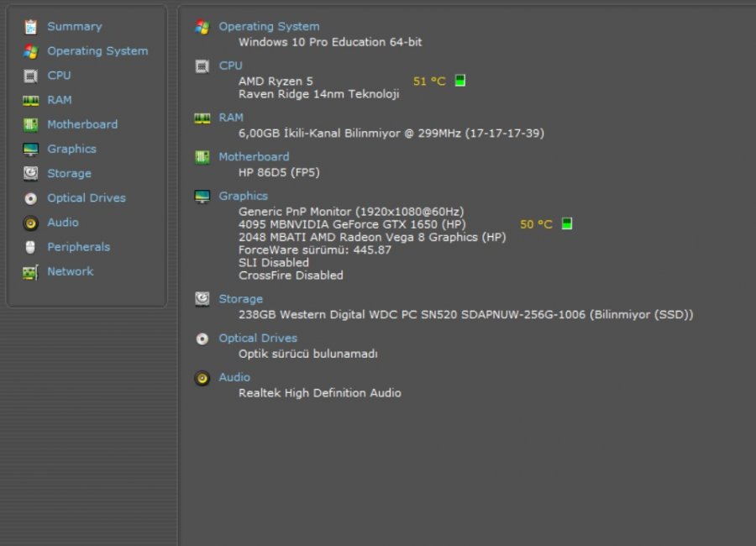The width and height of the screenshot is (756, 546).
Task: Click 'Raven Ridge 14nm Teknoloji' text
Action: (318, 94)
